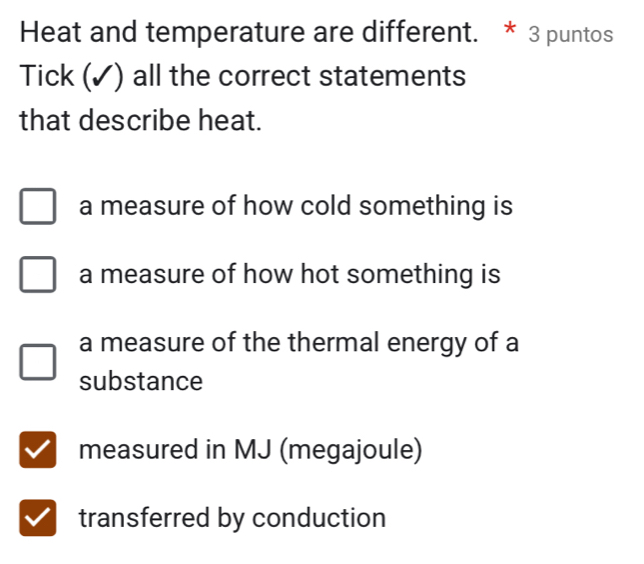Enable the thermal energy statement checkbox
This screenshot has height=564, width=644.
point(37,363)
